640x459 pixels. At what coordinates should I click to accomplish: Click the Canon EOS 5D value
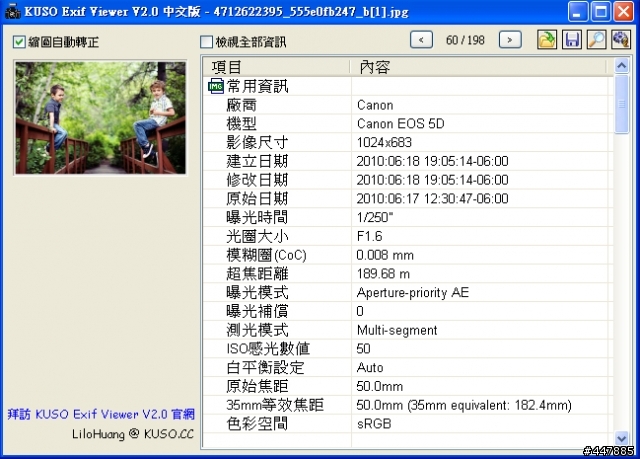400,124
